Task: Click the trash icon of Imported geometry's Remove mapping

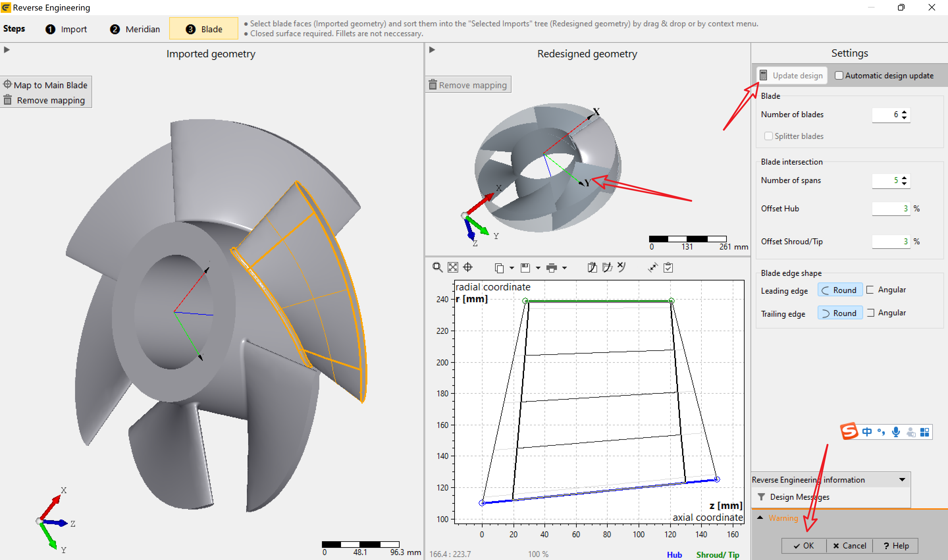Action: [7, 100]
